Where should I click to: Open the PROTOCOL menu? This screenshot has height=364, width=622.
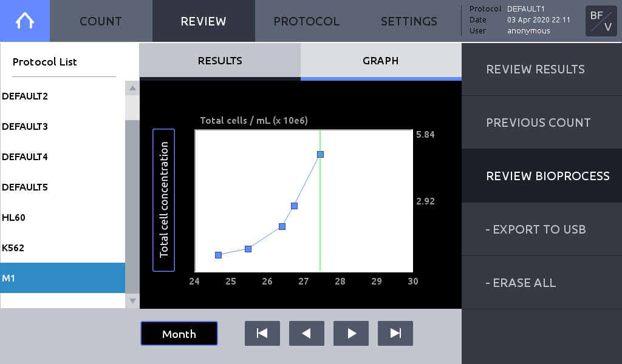[306, 21]
